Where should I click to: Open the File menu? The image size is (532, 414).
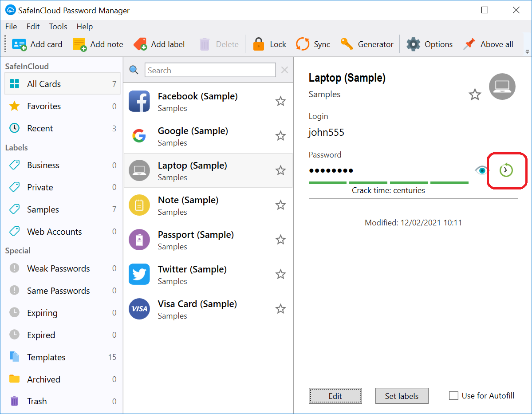point(11,27)
